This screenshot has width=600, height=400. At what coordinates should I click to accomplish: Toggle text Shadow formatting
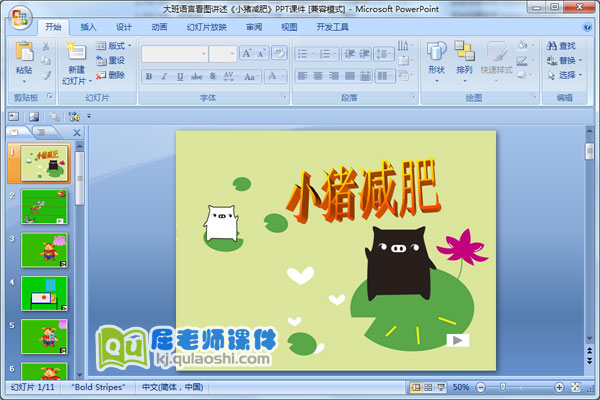[x=213, y=77]
